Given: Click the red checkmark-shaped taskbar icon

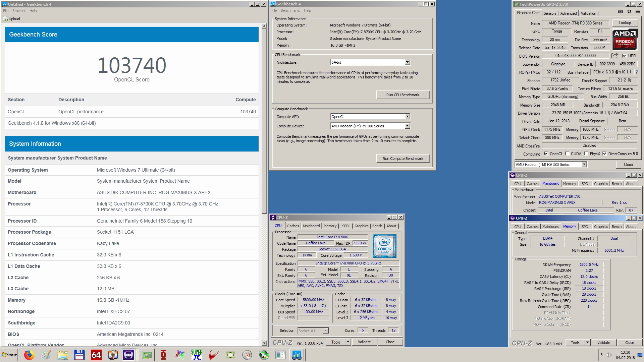Looking at the screenshot, I should (x=214, y=355).
